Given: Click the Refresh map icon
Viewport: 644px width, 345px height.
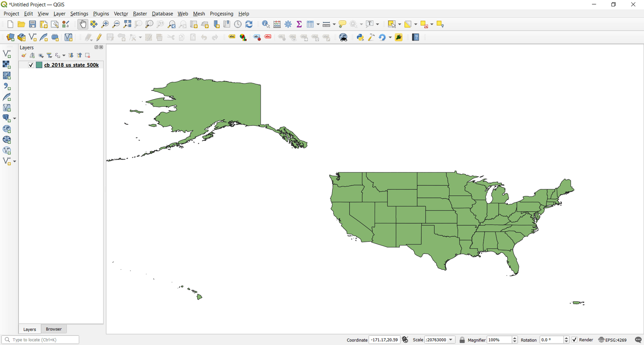Looking at the screenshot, I should pyautogui.click(x=249, y=24).
